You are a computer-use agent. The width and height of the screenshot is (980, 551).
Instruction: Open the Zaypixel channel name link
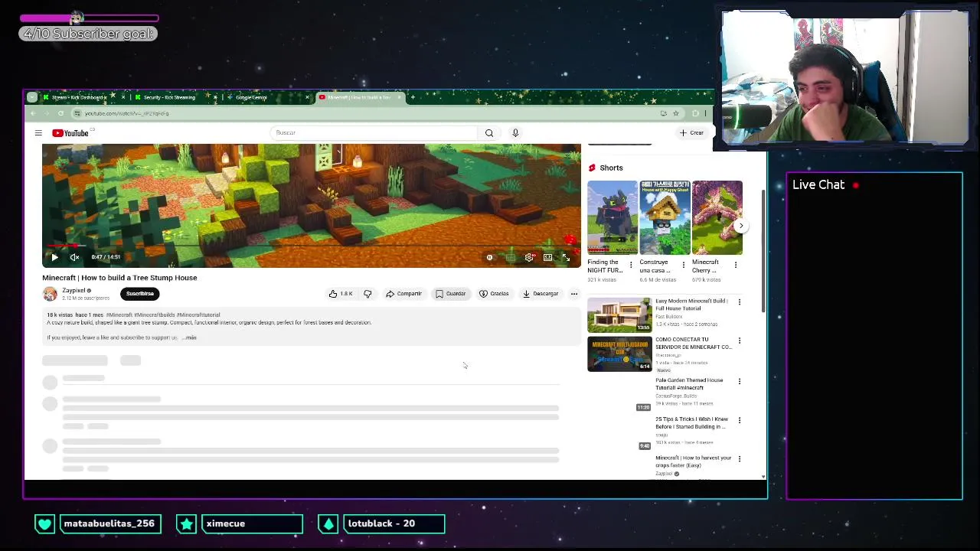pos(73,291)
